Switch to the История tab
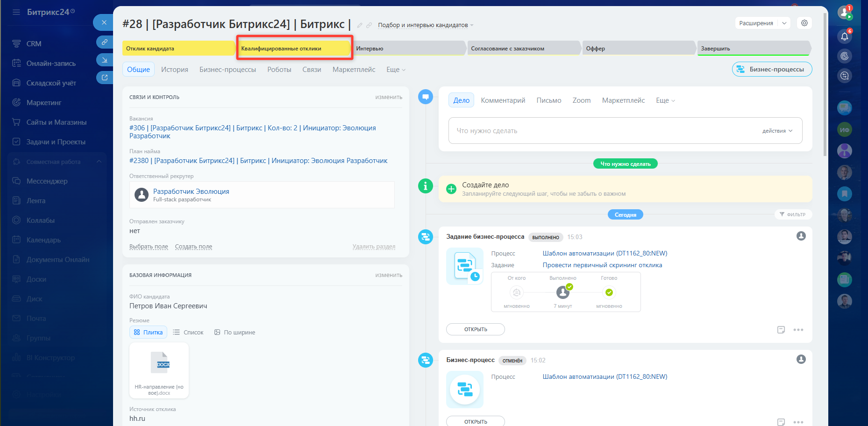 pyautogui.click(x=175, y=70)
